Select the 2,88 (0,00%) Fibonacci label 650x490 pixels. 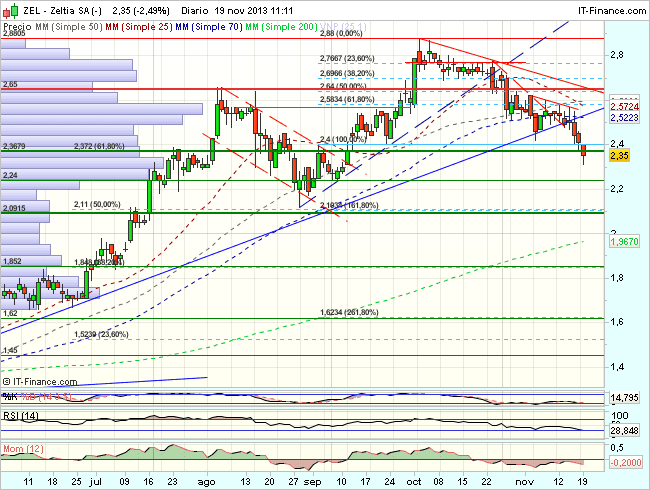point(341,33)
